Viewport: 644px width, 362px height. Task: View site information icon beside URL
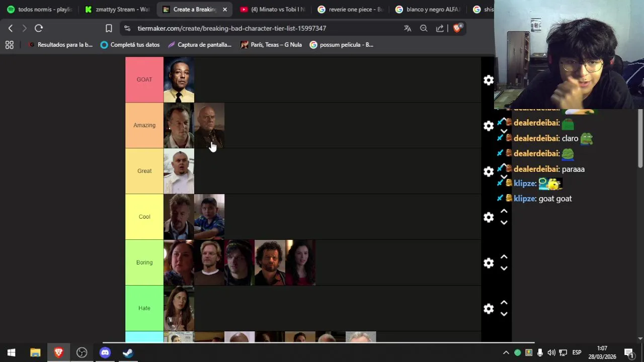127,28
